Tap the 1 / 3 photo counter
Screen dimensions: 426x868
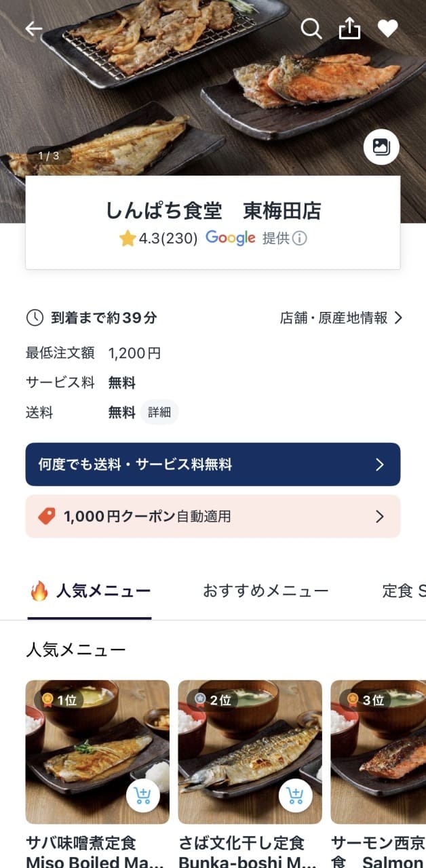[x=49, y=155]
